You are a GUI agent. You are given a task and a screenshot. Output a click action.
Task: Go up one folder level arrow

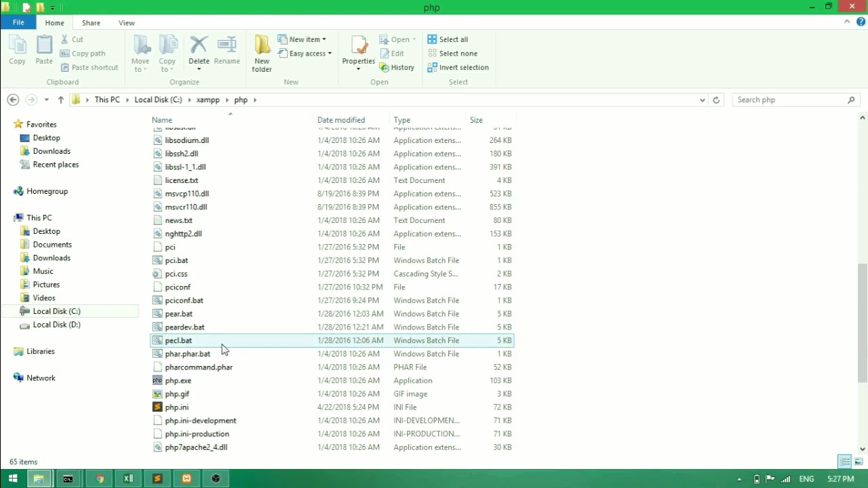click(x=60, y=100)
